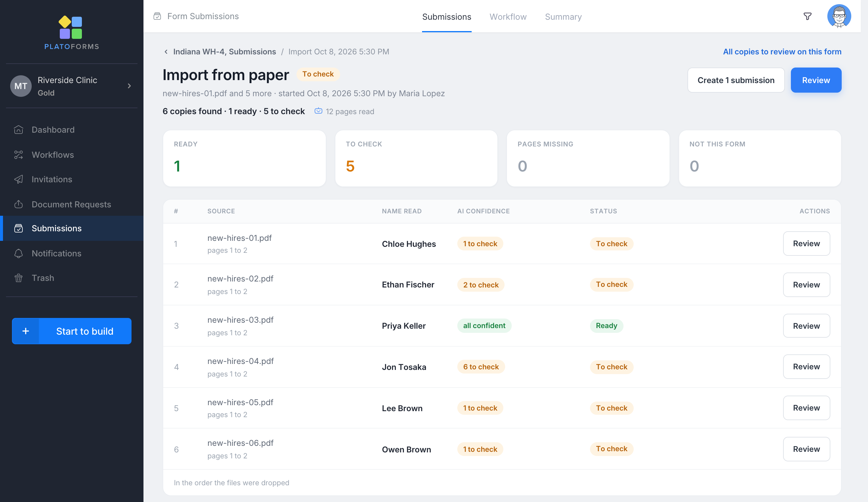Viewport: 868px width, 502px height.
Task: Click the 6 to check confidence badge
Action: 481,367
